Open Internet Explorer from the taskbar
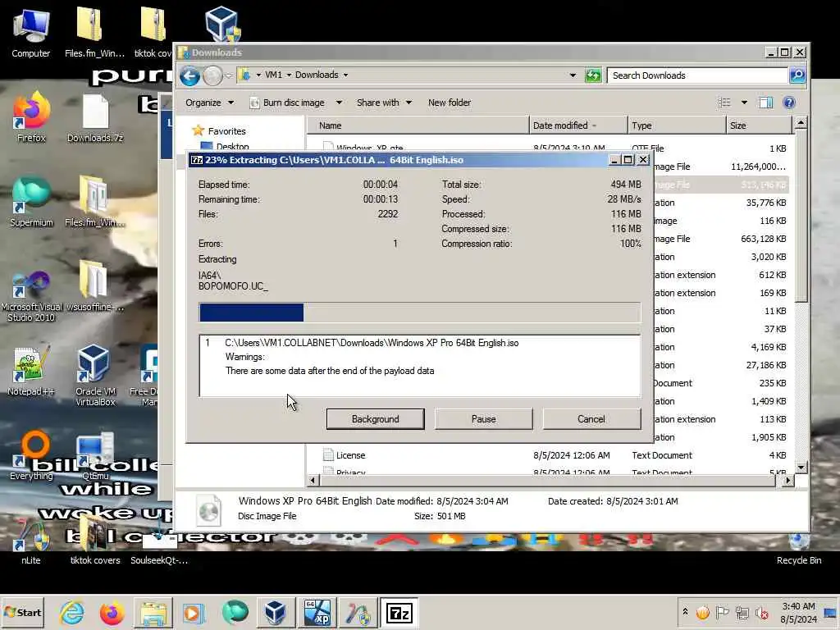The image size is (840, 630). (72, 612)
